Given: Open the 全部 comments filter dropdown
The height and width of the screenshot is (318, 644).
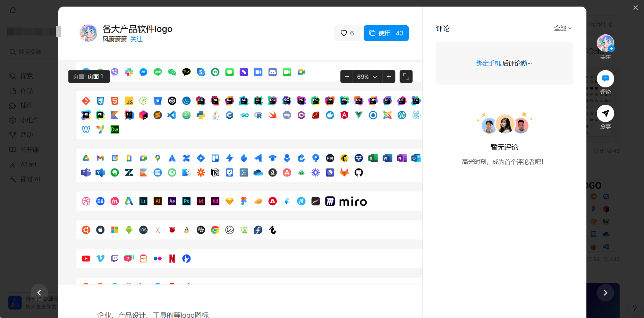Looking at the screenshot, I should pyautogui.click(x=562, y=28).
